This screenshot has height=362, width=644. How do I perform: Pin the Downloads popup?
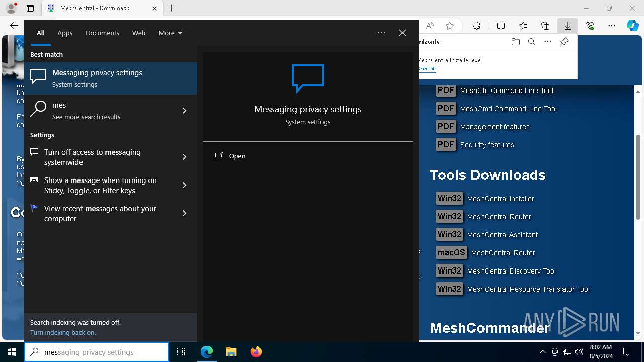[564, 42]
